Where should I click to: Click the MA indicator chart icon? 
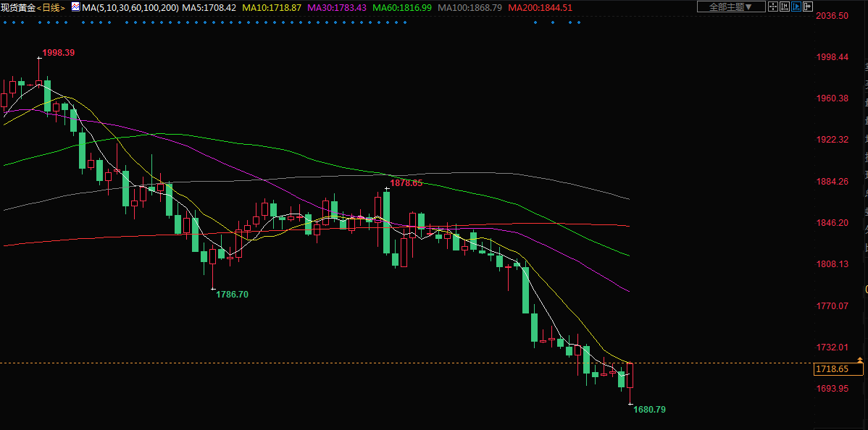(75, 7)
